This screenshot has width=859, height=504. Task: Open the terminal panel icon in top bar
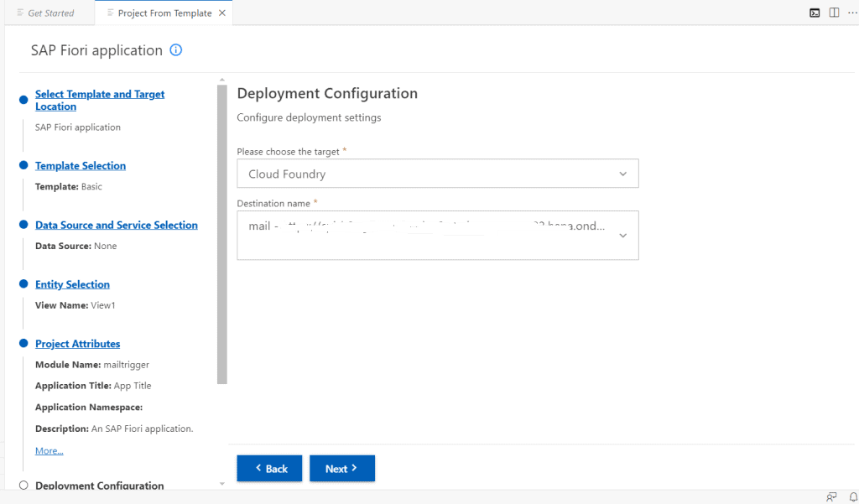[815, 13]
